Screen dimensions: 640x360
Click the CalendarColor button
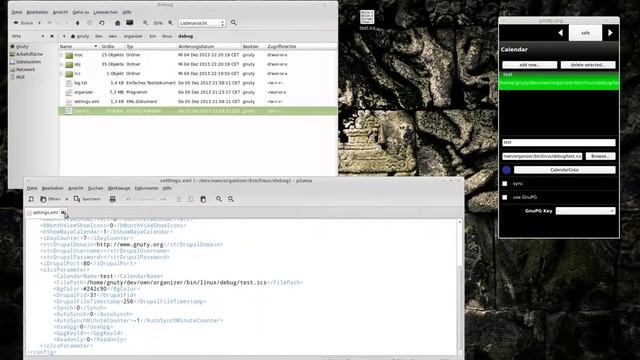pyautogui.click(x=564, y=170)
